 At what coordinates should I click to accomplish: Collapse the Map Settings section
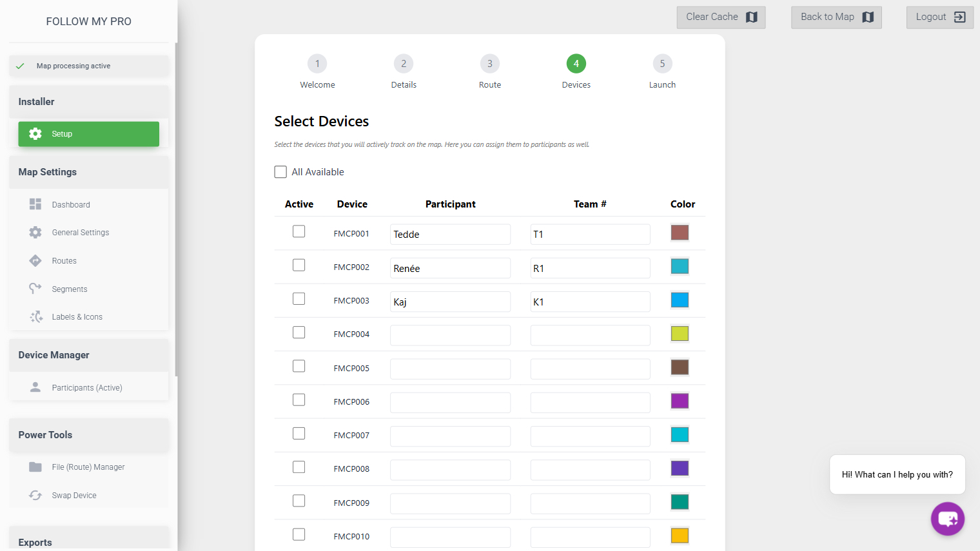click(89, 172)
